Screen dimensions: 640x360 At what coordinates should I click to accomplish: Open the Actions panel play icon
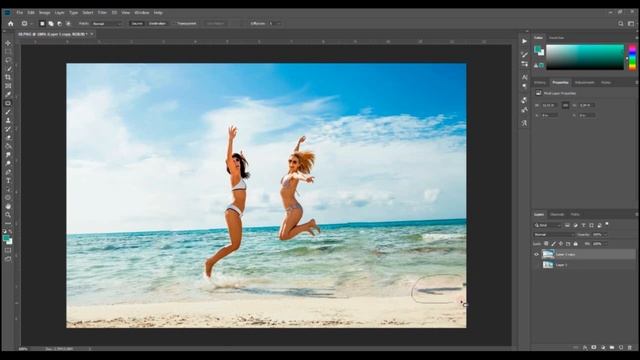point(524,41)
